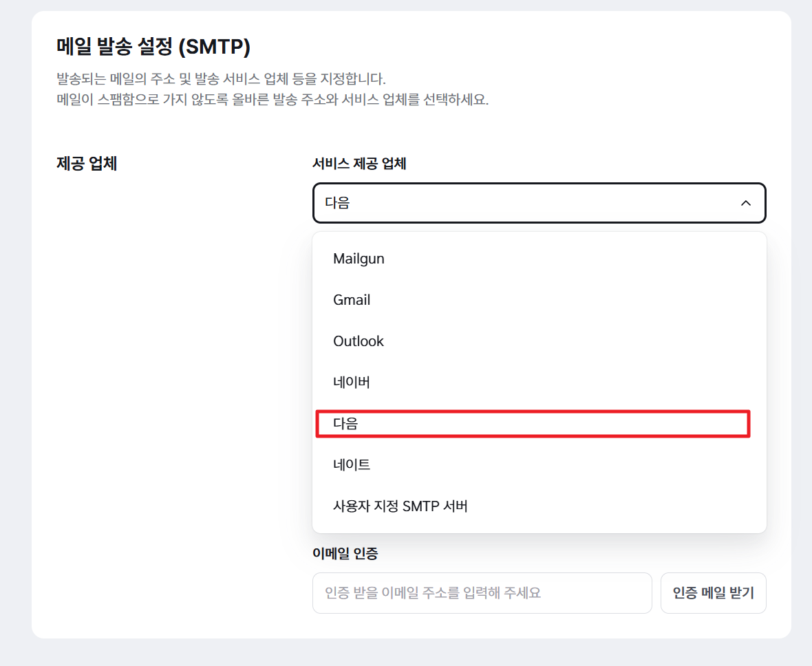
Task: Click the 서비스 제공 업체 field label
Action: [x=359, y=164]
